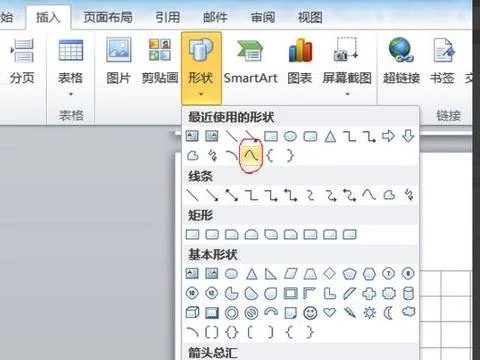The width and height of the screenshot is (480, 360).
Task: Select the no symbol shape
Action: pyautogui.click(x=251, y=313)
